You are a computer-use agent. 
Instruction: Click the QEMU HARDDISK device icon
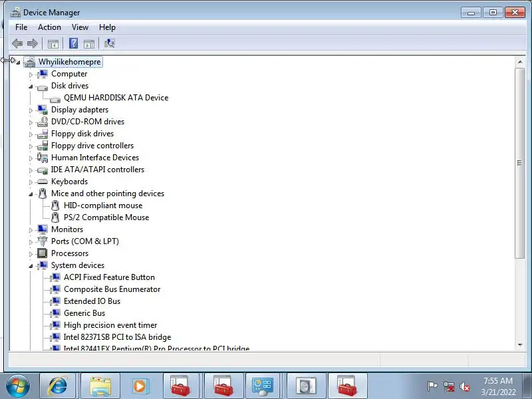55,99
